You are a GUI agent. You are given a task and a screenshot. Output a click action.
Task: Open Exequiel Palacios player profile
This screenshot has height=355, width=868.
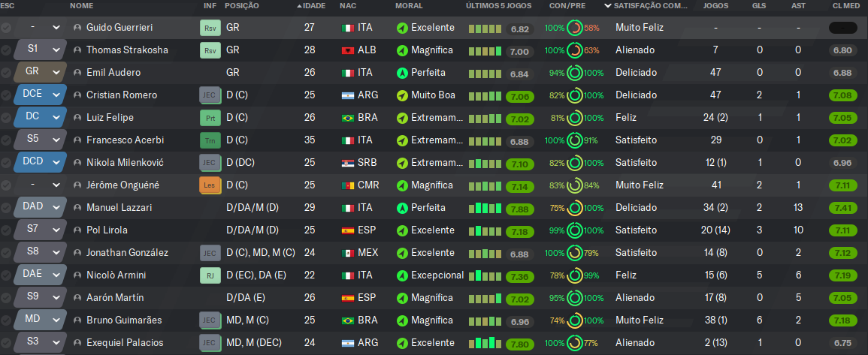(x=125, y=343)
